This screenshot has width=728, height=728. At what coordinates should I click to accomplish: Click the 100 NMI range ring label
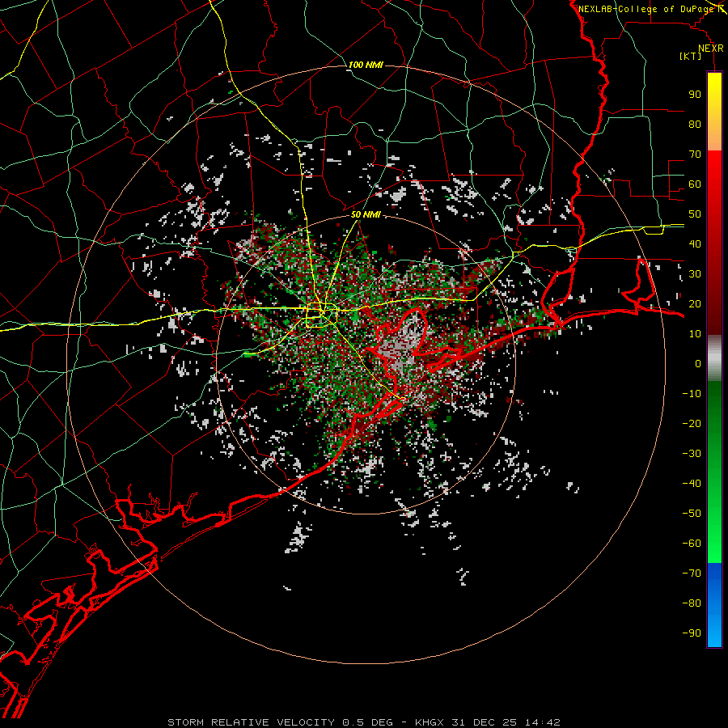366,65
